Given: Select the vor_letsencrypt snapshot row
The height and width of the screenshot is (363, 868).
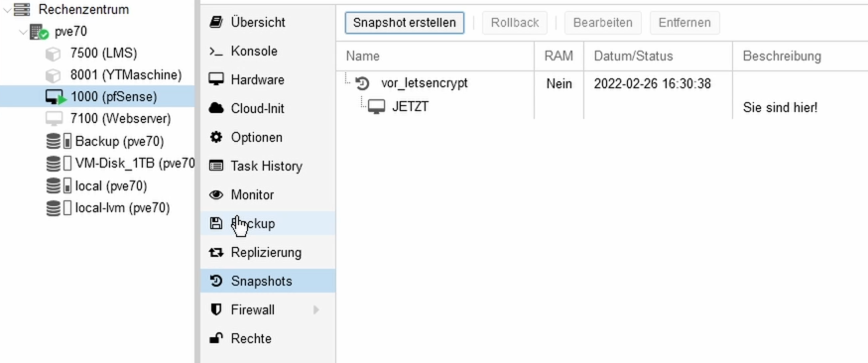Looking at the screenshot, I should (x=602, y=83).
